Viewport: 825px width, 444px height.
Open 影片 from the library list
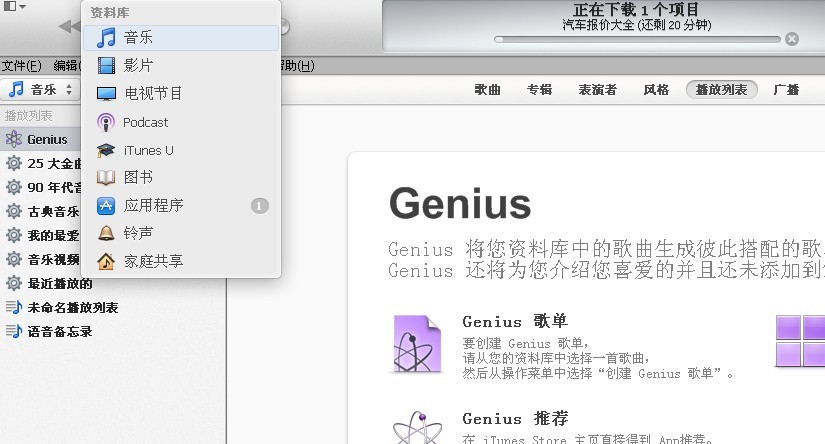(x=180, y=65)
